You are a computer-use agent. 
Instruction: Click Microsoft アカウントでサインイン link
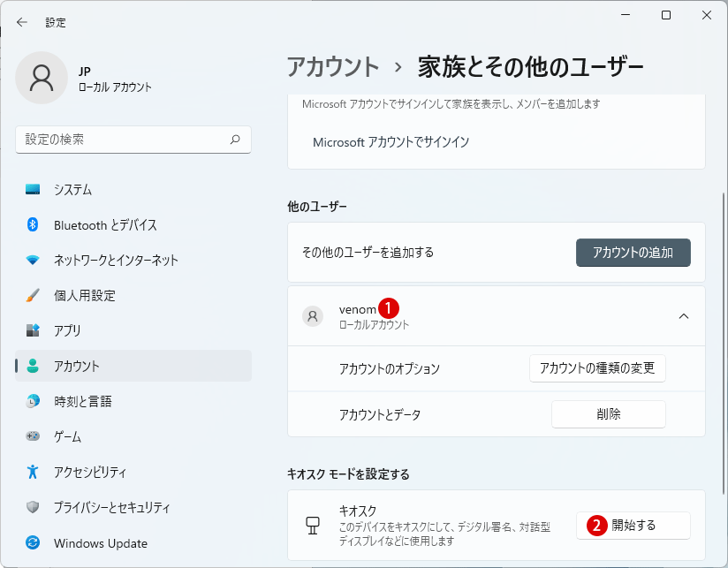point(391,142)
